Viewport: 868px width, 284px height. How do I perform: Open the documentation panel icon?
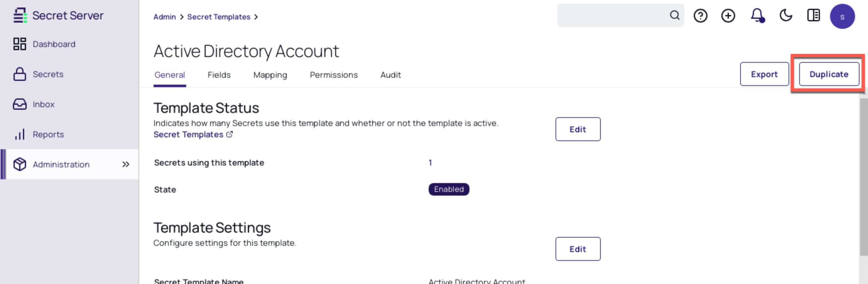click(813, 15)
